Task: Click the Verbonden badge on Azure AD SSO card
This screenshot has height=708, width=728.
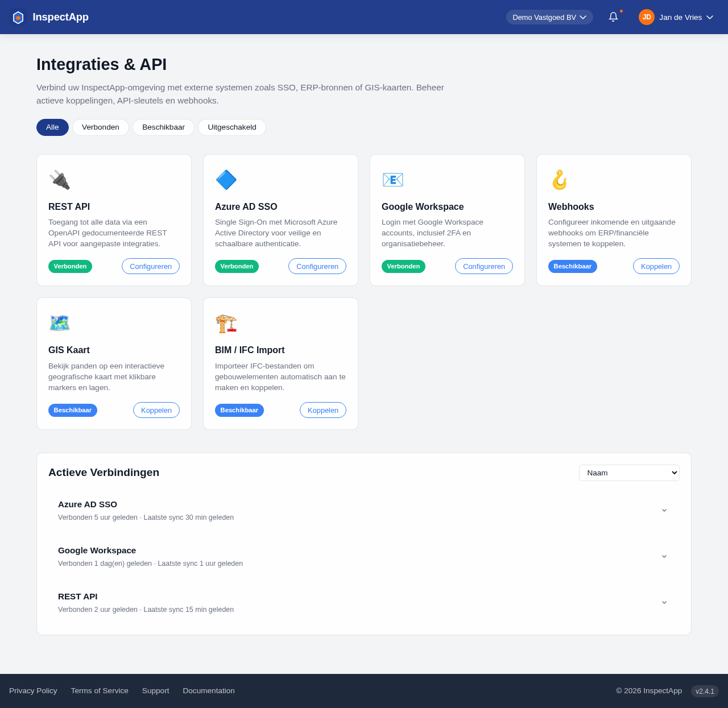Action: tap(237, 266)
